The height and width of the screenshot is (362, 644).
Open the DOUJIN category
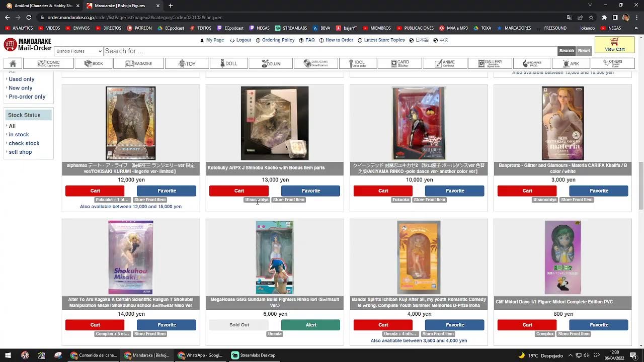click(271, 63)
